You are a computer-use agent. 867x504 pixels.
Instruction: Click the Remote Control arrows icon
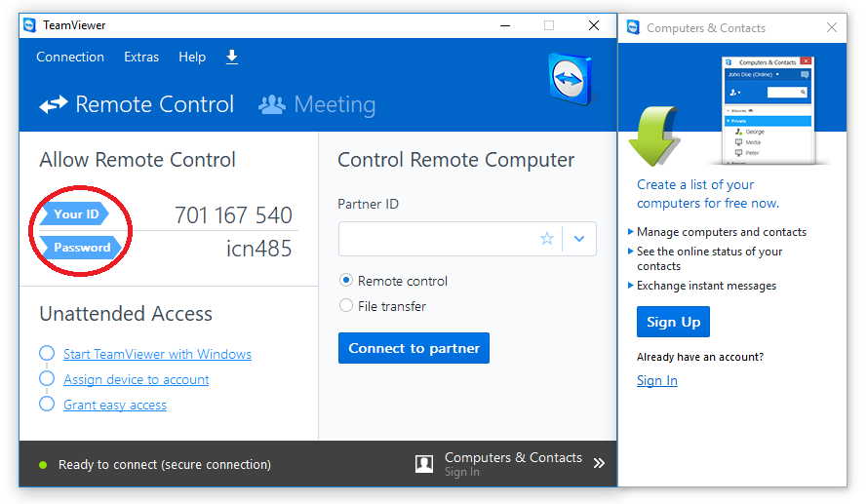(54, 104)
